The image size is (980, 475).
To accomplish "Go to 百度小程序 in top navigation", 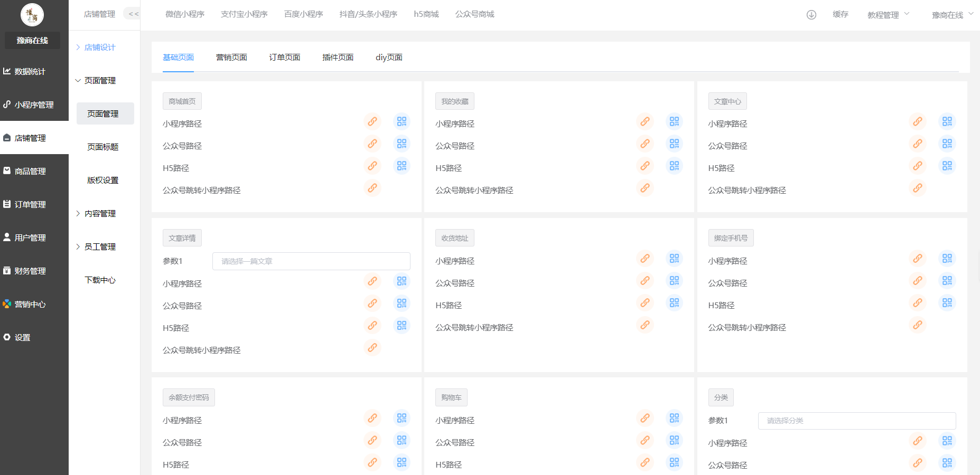I will [x=304, y=14].
